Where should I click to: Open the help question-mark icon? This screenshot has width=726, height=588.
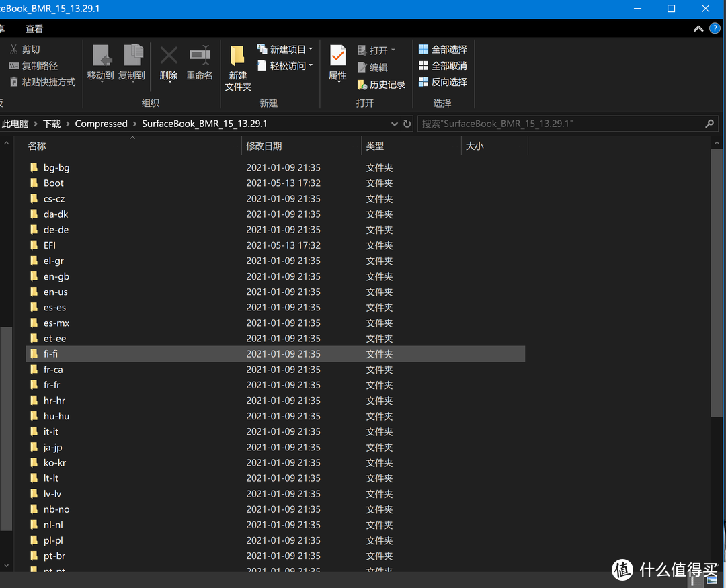715,28
